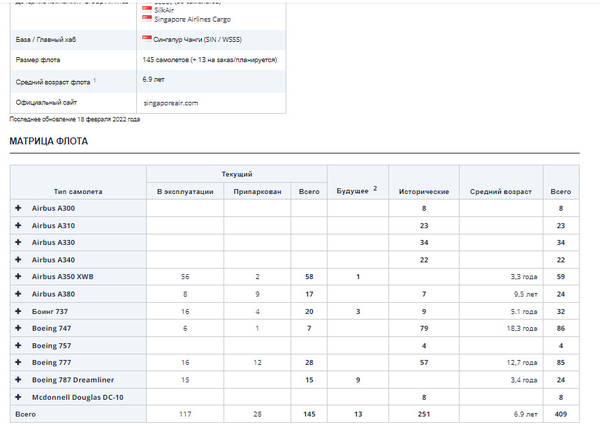The width and height of the screenshot is (600, 427).
Task: Click the Припаркован column header
Action: tap(257, 191)
